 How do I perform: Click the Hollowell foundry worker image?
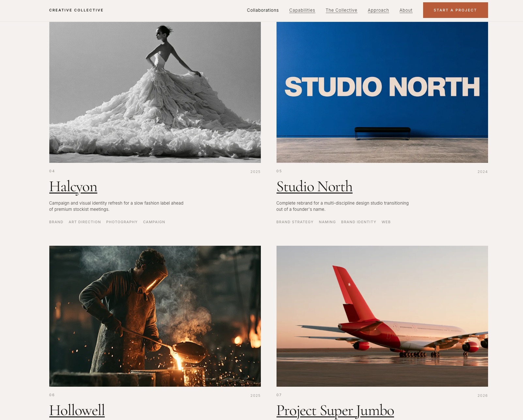click(x=155, y=316)
